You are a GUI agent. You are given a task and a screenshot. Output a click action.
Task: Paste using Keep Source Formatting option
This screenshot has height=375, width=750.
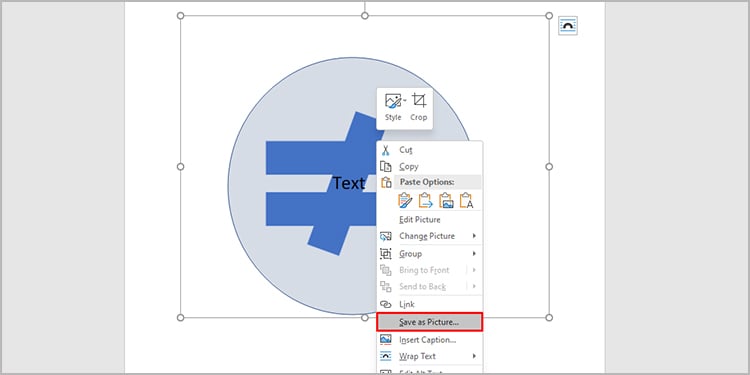click(x=405, y=200)
